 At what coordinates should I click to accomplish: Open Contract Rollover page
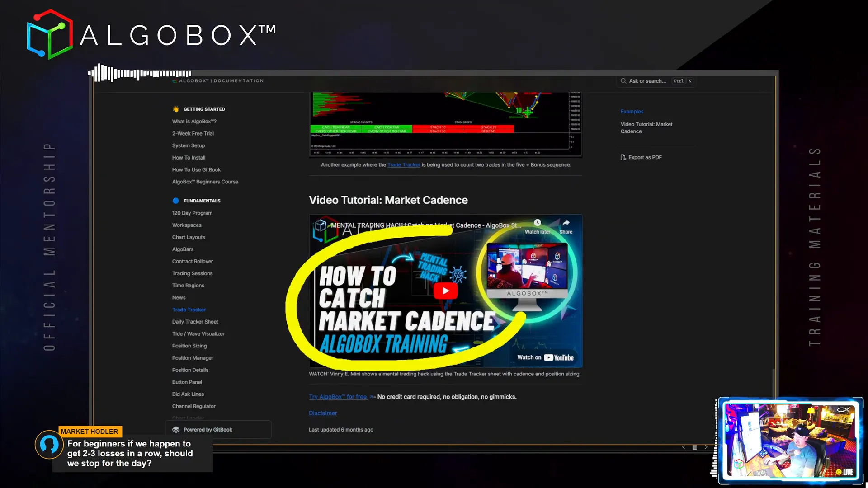[x=193, y=261]
